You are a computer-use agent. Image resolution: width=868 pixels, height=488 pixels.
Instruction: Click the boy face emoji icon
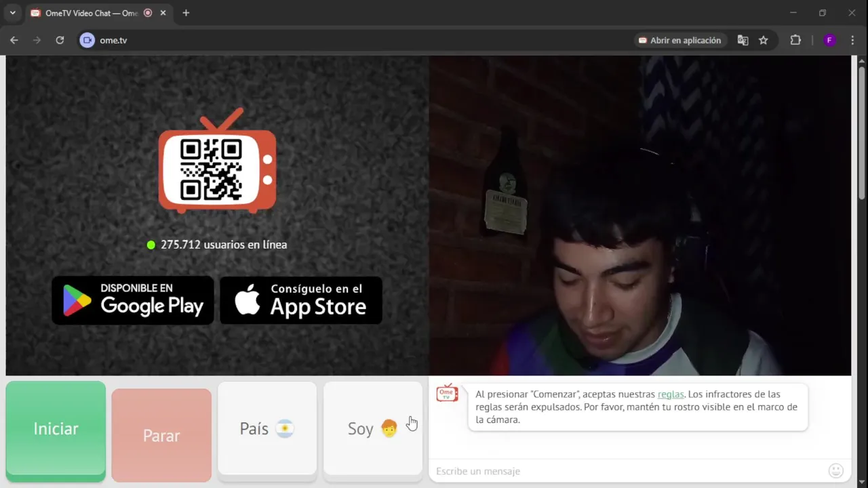[x=389, y=428]
